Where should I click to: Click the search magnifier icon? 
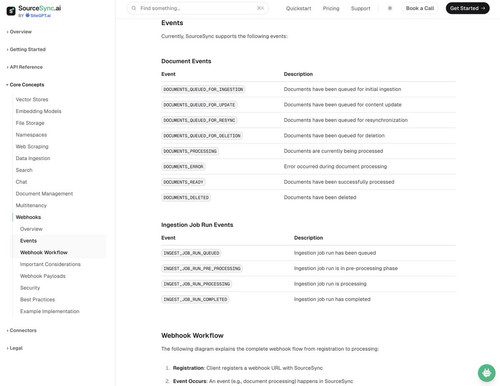click(134, 8)
